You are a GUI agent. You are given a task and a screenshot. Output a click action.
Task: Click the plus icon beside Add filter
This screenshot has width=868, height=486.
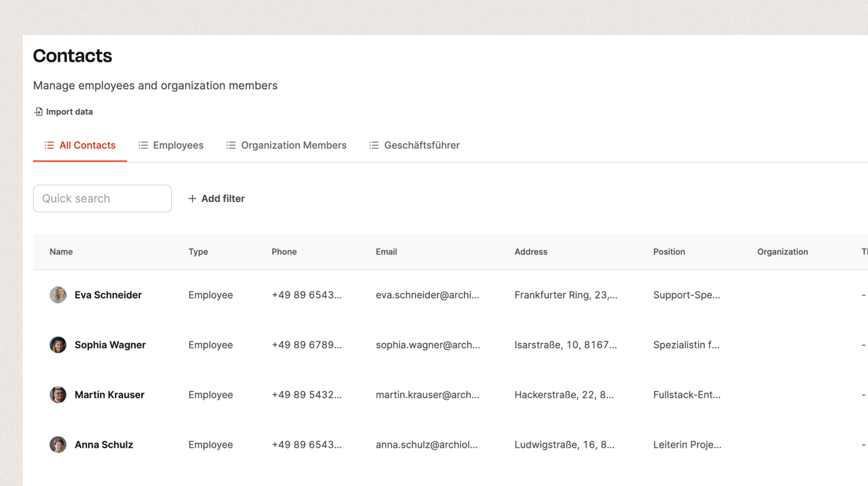pyautogui.click(x=192, y=199)
